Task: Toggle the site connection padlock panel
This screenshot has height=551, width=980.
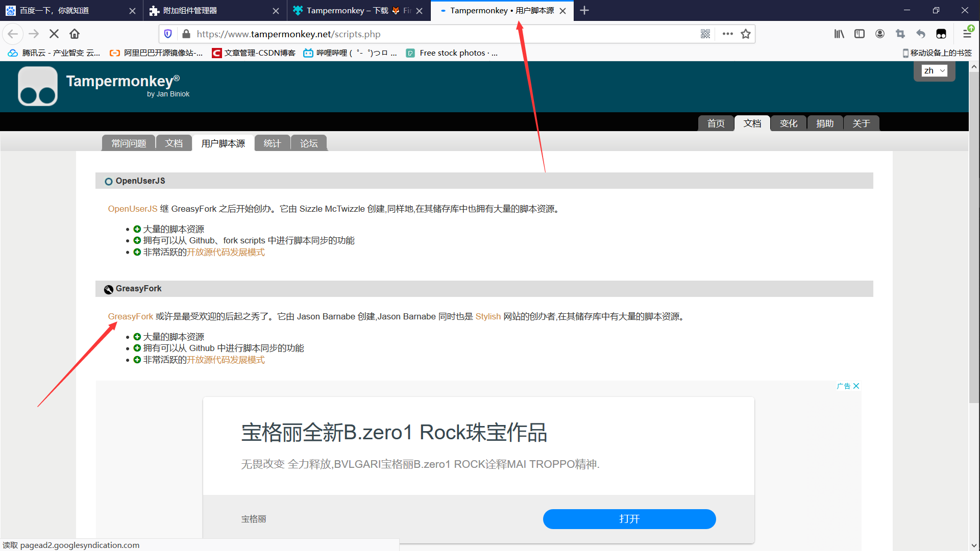Action: [x=186, y=34]
